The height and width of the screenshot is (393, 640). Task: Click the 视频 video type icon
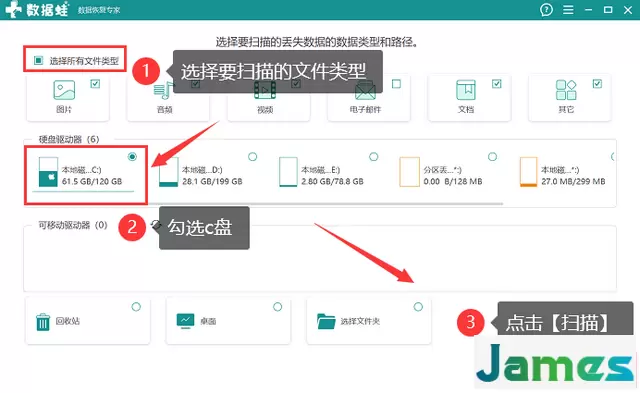pyautogui.click(x=265, y=90)
